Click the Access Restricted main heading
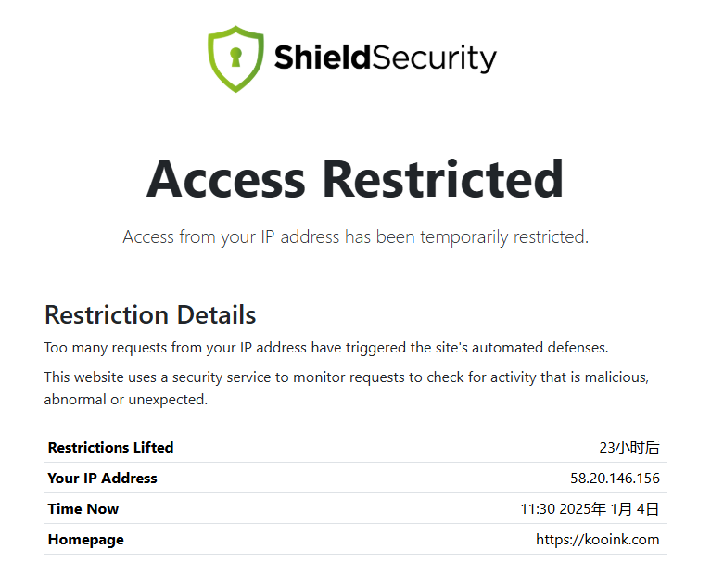Image resolution: width=711 pixels, height=588 pixels. point(355,180)
